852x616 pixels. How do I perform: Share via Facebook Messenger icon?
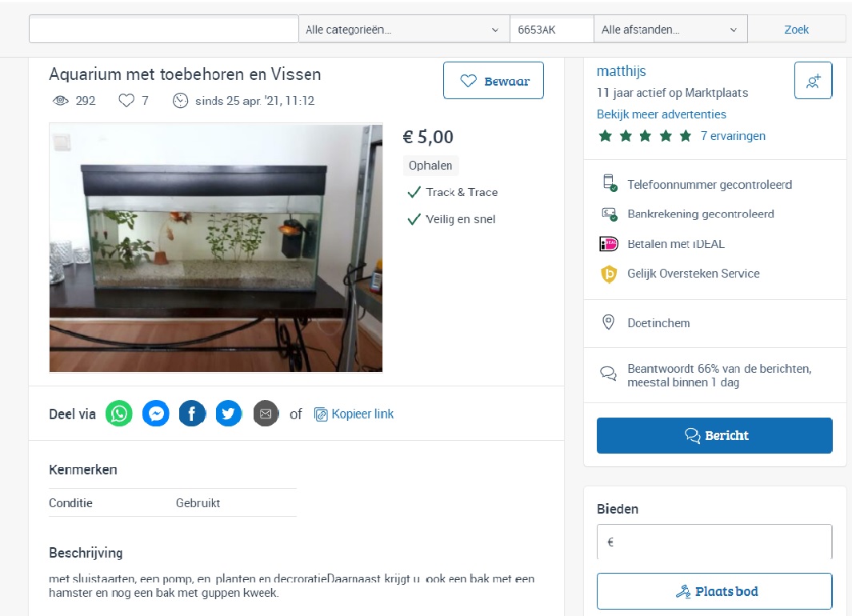click(156, 414)
